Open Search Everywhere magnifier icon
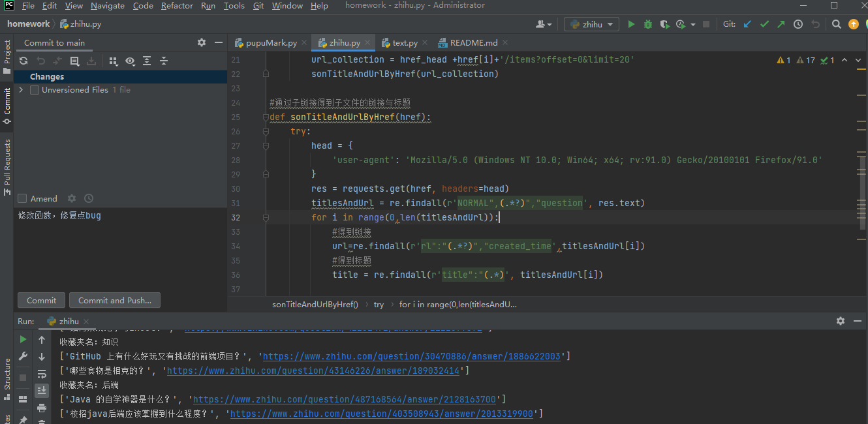 point(837,24)
